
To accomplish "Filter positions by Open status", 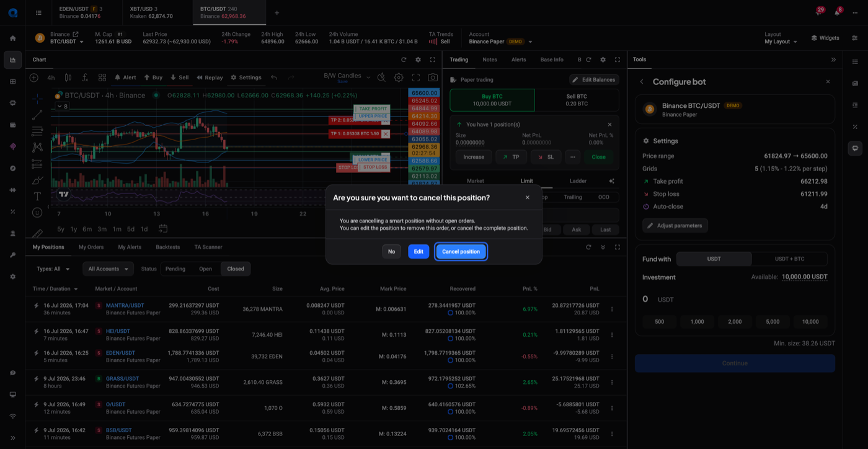I will click(x=205, y=269).
